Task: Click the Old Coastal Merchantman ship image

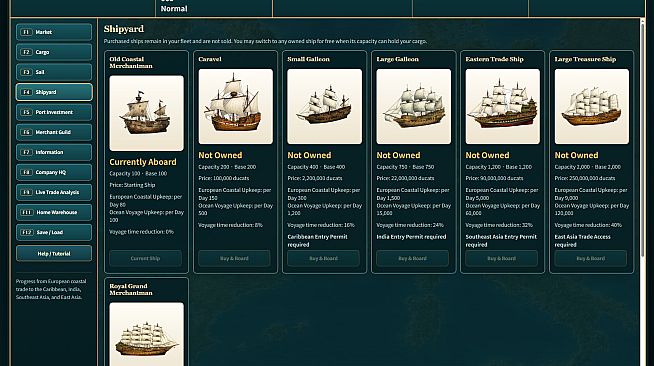Action: point(146,113)
